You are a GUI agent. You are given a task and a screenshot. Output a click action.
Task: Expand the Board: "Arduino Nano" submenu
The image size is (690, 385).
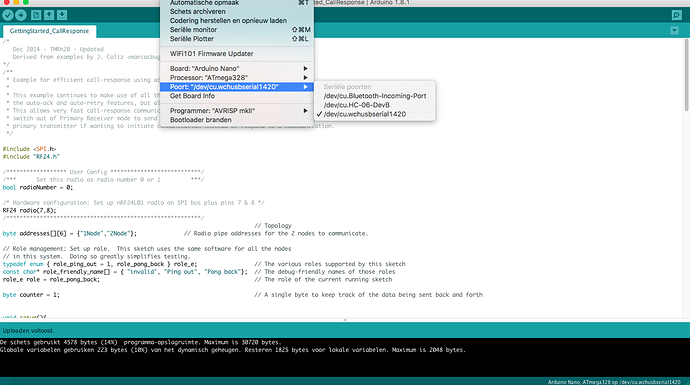(237, 69)
